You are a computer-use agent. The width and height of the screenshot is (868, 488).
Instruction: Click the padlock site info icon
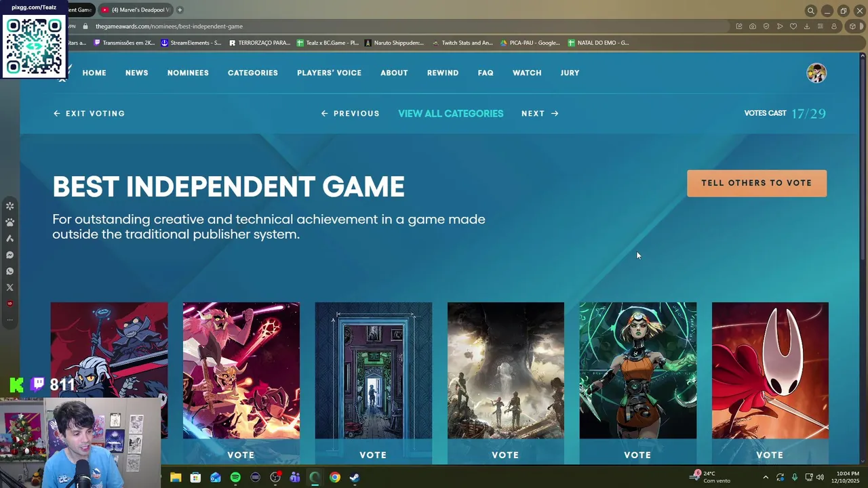click(x=85, y=26)
